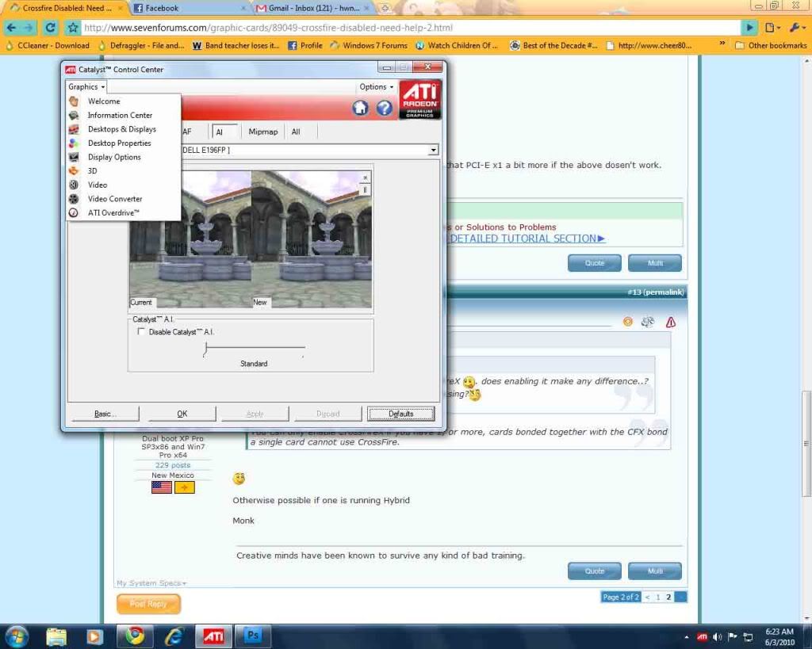
Task: Open CCleaner - Download bookmark
Action: [x=48, y=45]
